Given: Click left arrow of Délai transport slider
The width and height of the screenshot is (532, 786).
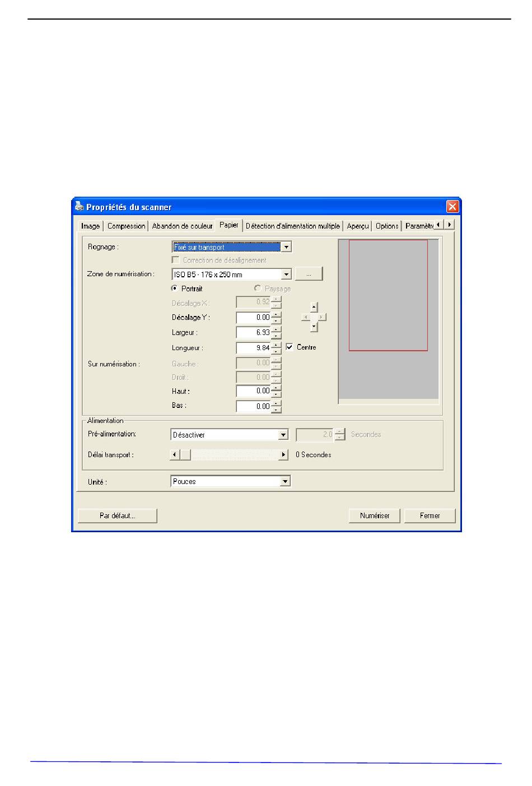Looking at the screenshot, I should [x=175, y=455].
